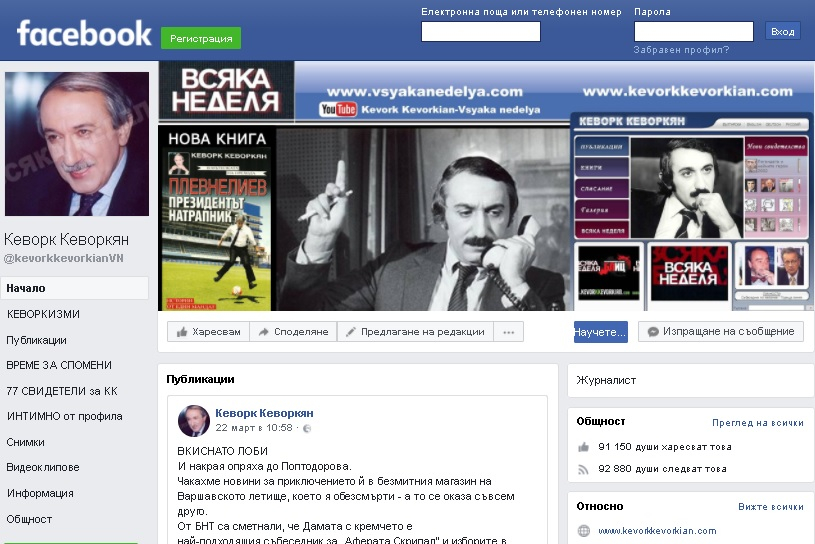
Task: Click the pencil icon for suggesting edits
Action: [x=351, y=331]
